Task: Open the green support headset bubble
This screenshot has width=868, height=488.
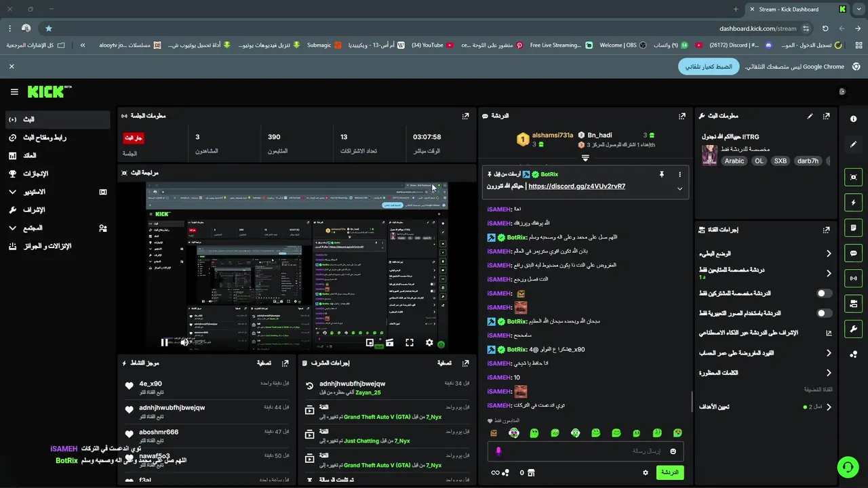Action: [848, 467]
